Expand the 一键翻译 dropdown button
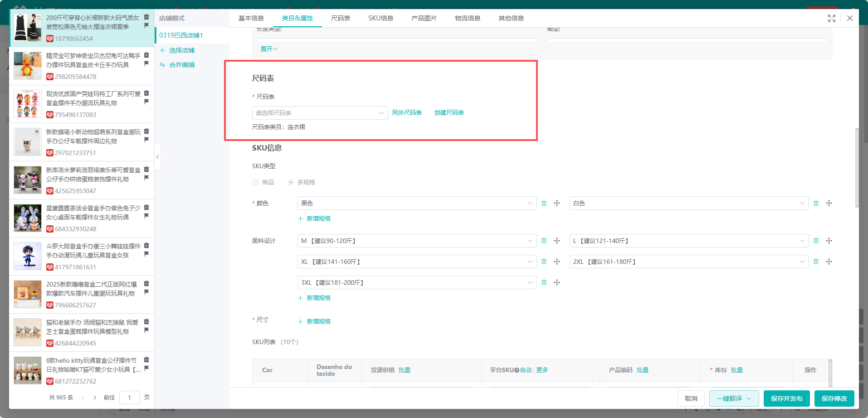The height and width of the screenshot is (418, 868). tap(749, 399)
